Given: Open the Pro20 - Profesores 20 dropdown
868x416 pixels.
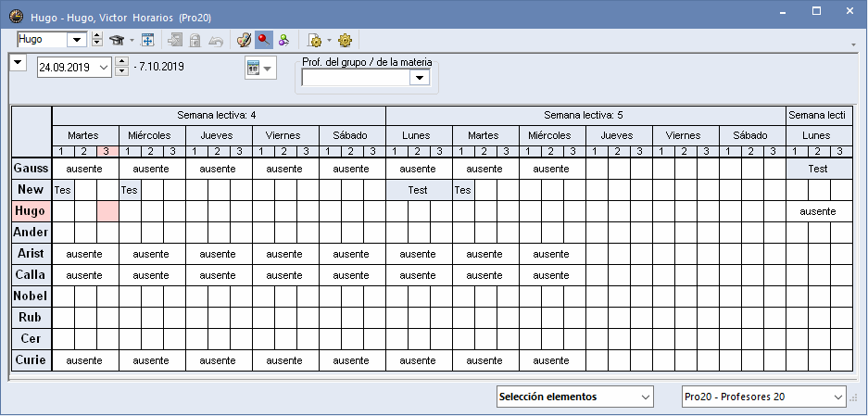Looking at the screenshot, I should click(837, 397).
